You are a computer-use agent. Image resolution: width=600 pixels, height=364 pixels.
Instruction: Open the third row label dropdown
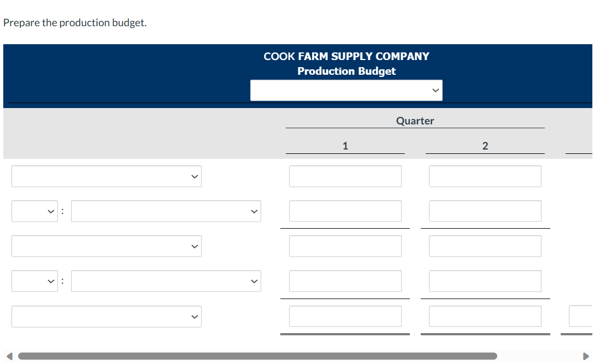point(106,246)
